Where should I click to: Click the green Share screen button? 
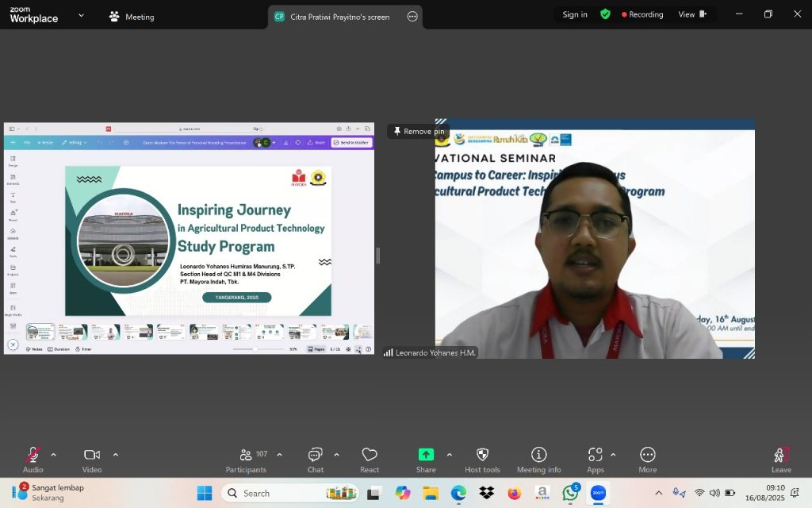pyautogui.click(x=426, y=455)
